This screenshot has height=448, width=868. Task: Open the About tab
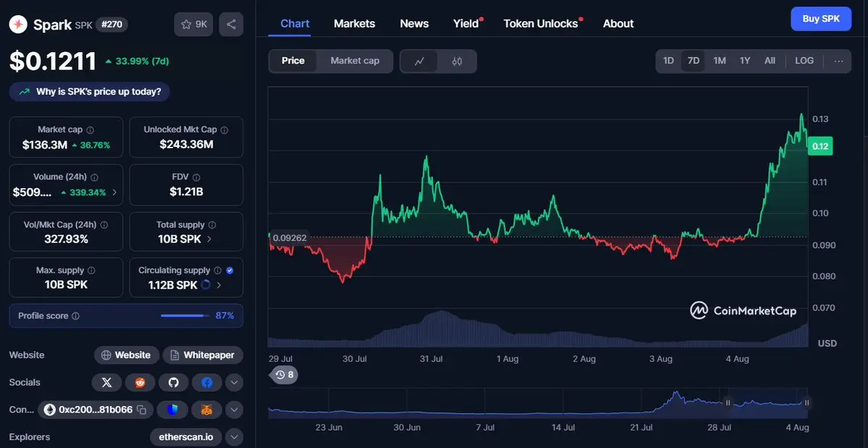pos(618,24)
